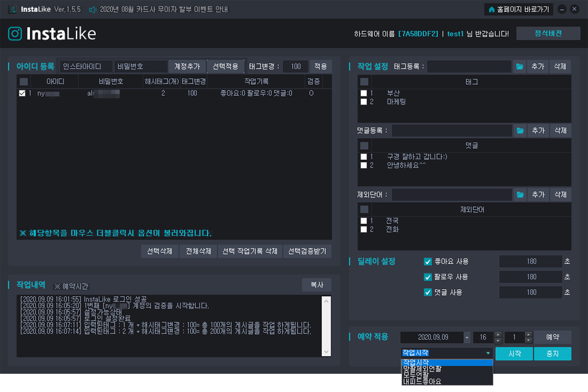This screenshot has width=588, height=392.
Task: Open 홈페이지 바로가기 link
Action: [519, 9]
